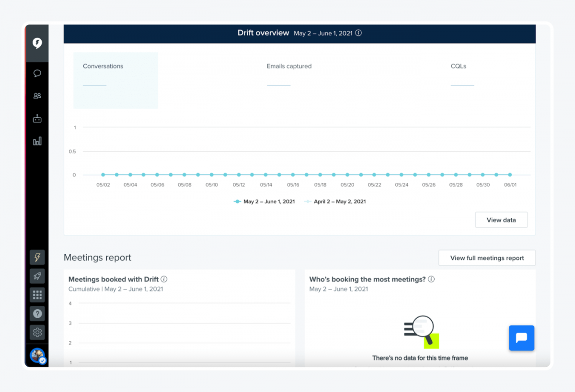Click the 'There's no data for this time frame' text

420,358
